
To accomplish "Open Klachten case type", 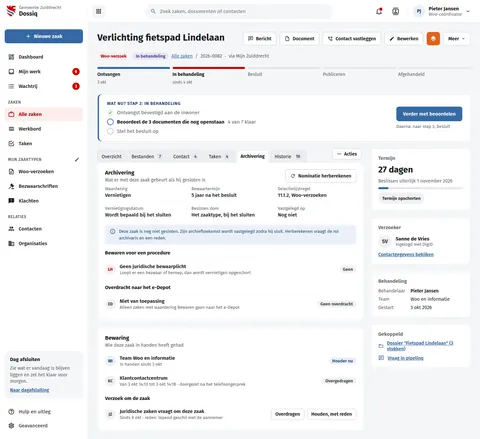I will click(x=44, y=201).
